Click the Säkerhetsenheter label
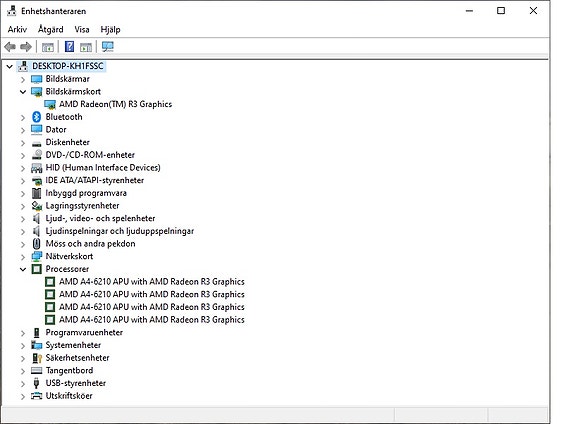 (77, 358)
